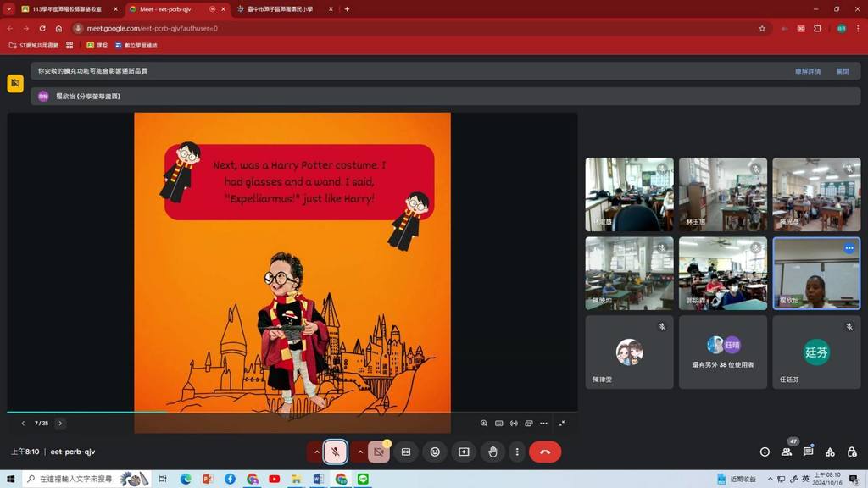
Task: Open host controls lock icon
Action: [852, 452]
